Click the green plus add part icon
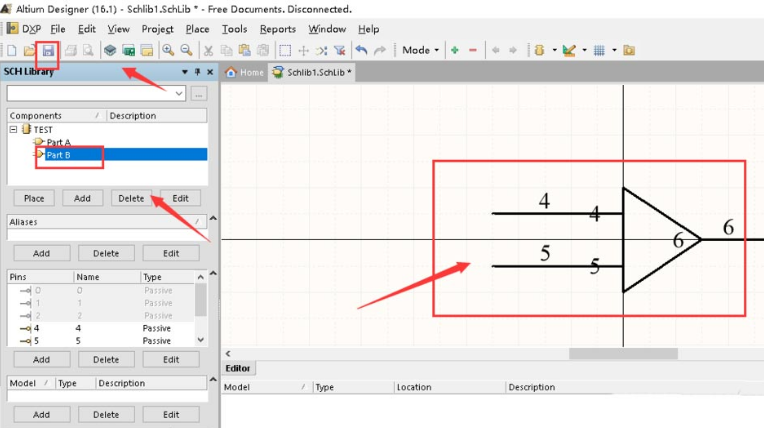 point(455,50)
